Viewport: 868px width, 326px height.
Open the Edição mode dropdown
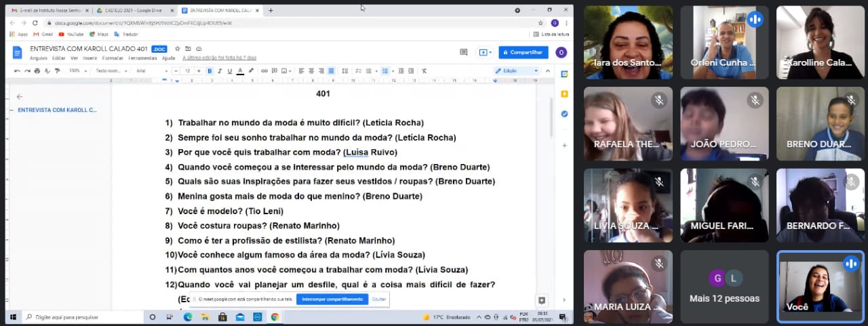coord(517,70)
